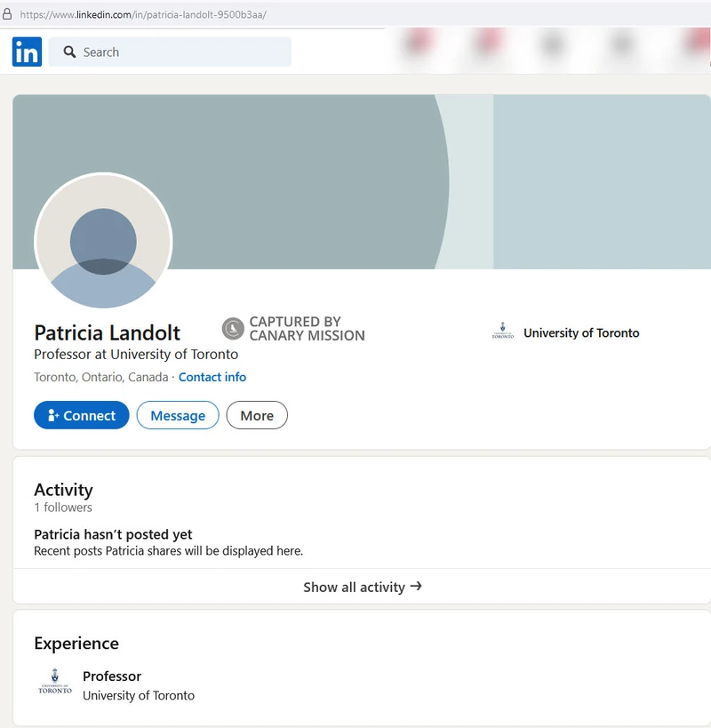Click the Show all activity link
This screenshot has width=711, height=728.
click(x=363, y=587)
